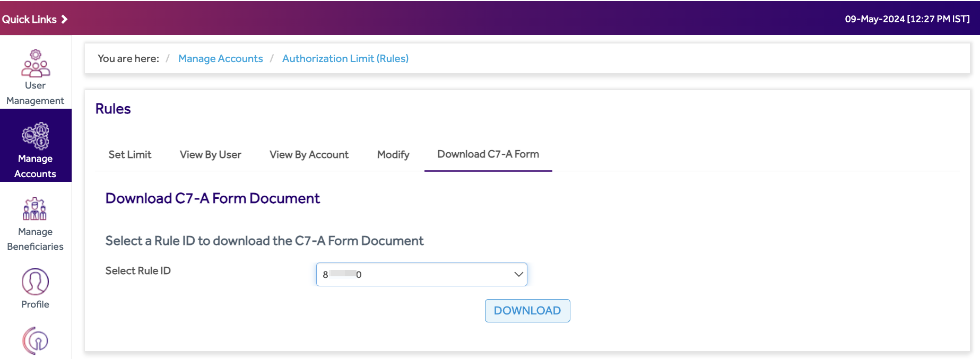
Task: Open the User Management icon
Action: (x=36, y=63)
